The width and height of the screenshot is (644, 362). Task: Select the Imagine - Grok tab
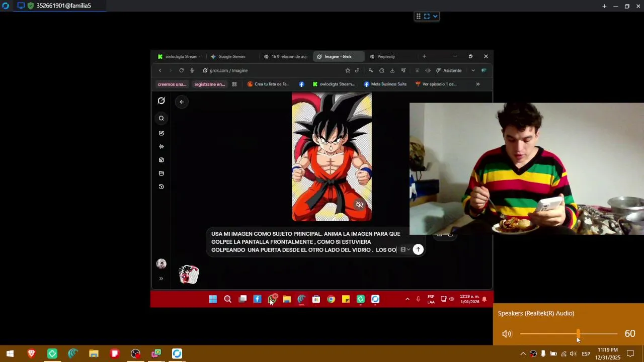click(x=338, y=57)
